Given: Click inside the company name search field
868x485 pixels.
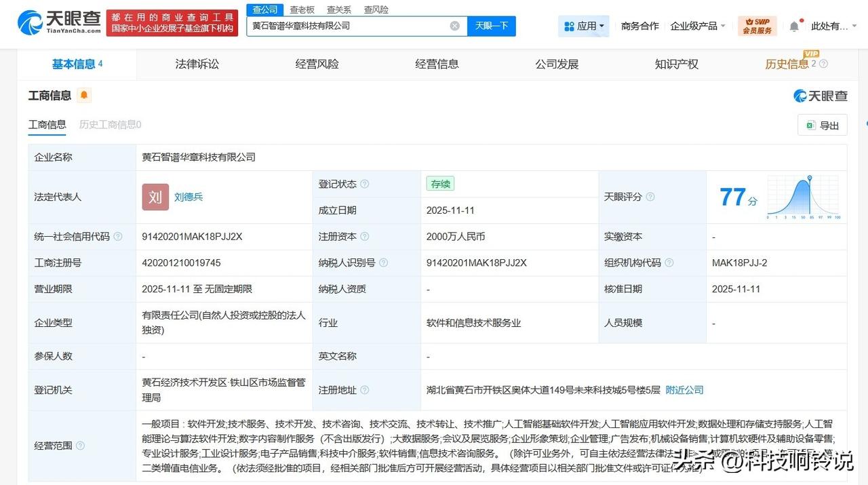Looking at the screenshot, I should [x=353, y=25].
